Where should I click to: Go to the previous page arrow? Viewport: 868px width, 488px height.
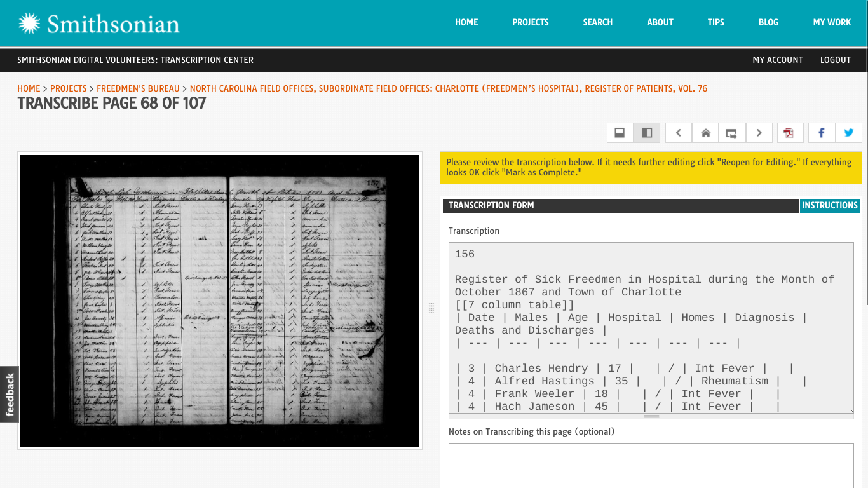pos(679,133)
